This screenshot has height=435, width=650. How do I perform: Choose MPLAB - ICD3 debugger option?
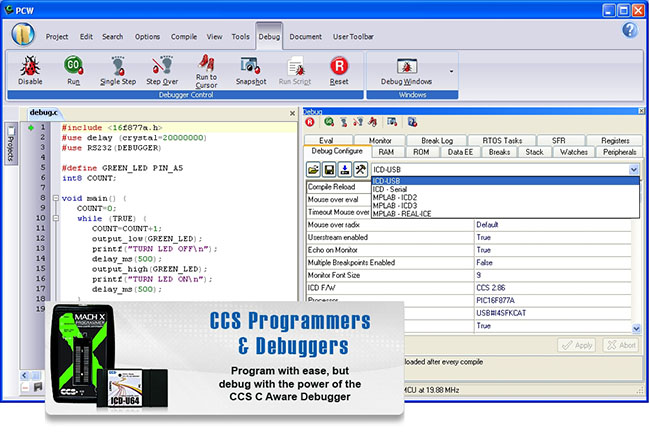(505, 206)
